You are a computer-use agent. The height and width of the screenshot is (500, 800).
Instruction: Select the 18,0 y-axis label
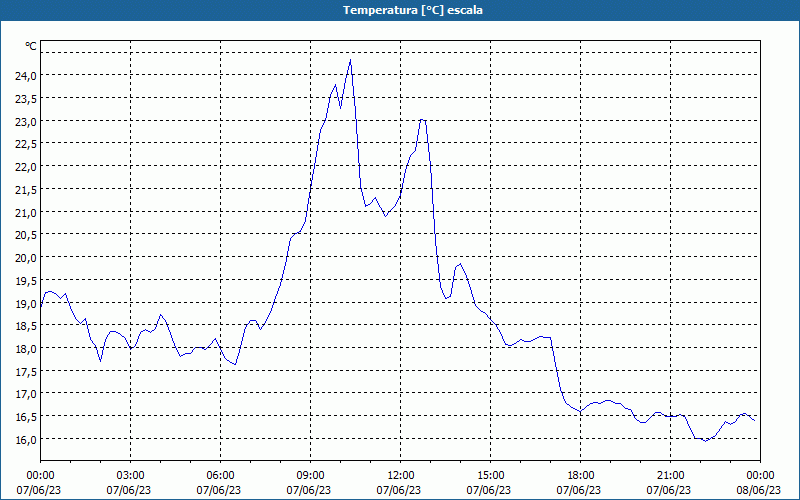click(x=26, y=349)
